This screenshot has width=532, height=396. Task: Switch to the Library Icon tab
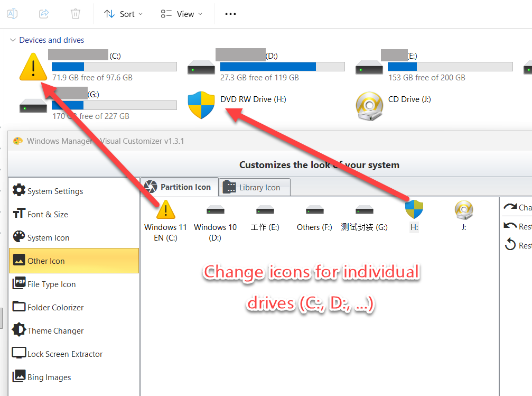pos(255,188)
